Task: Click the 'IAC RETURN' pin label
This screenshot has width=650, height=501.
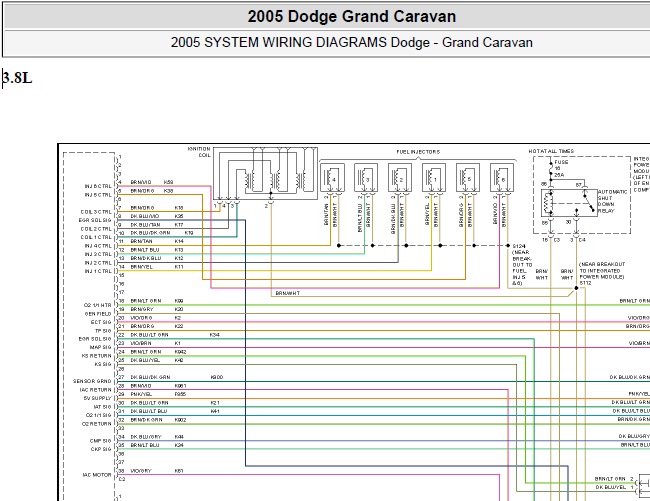Action: (95, 390)
